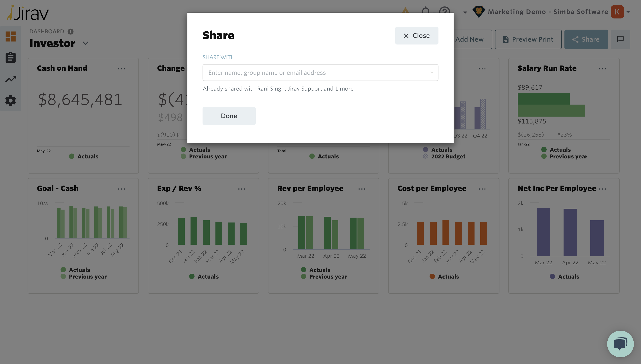Toggle Previous year legend in Salary Run Rate
The height and width of the screenshot is (364, 641).
tap(568, 156)
